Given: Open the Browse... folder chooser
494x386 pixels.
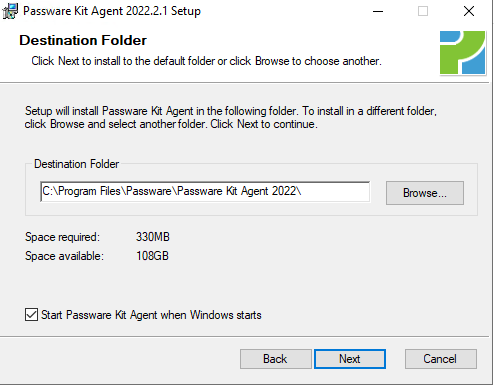Looking at the screenshot, I should [425, 193].
